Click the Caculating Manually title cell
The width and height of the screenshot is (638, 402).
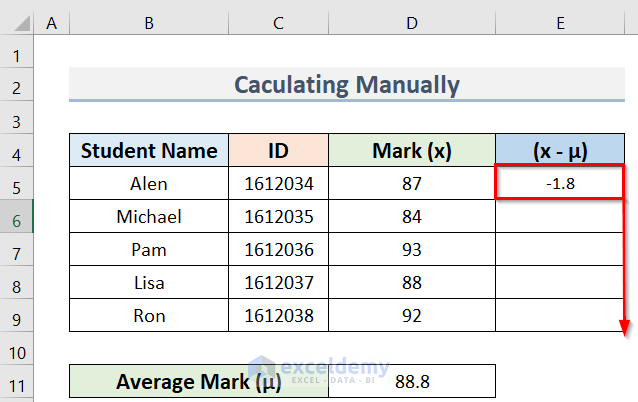[x=347, y=85]
